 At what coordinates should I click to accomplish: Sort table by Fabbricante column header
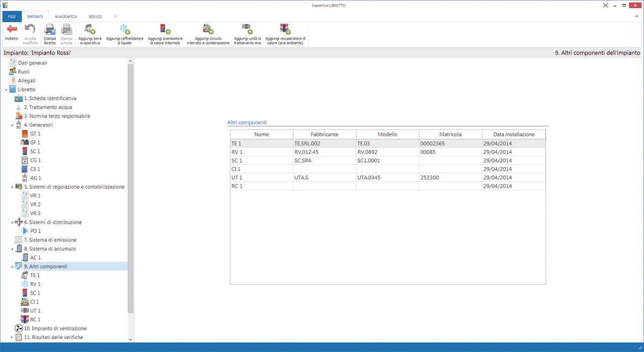pyautogui.click(x=324, y=134)
